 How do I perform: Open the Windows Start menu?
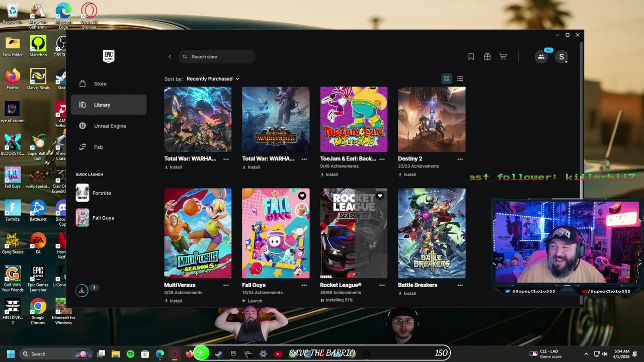pos(11,354)
